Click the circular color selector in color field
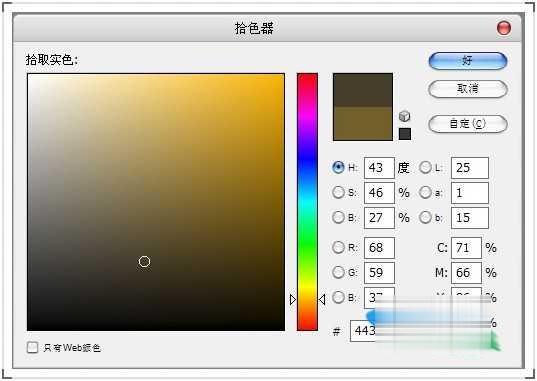 (x=144, y=261)
